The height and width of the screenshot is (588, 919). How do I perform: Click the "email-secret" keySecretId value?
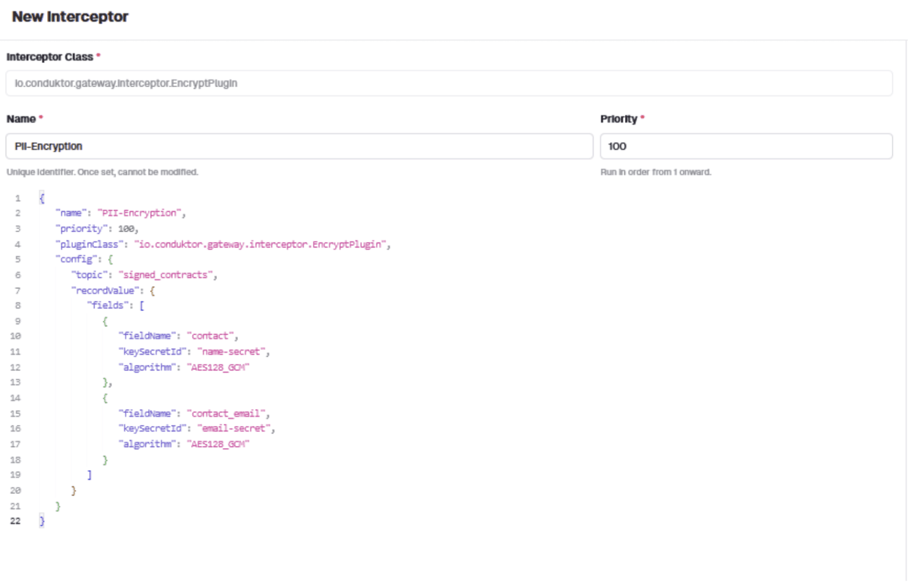coord(233,429)
